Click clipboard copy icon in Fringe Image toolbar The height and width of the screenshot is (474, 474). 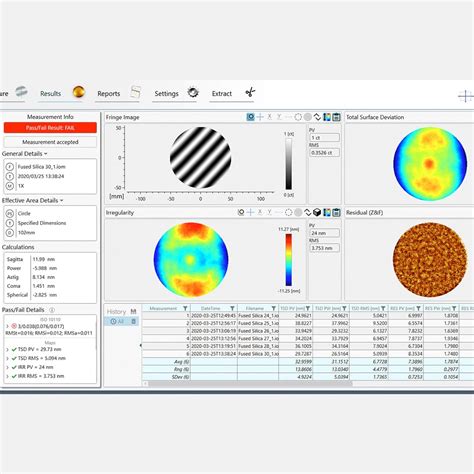coord(336,117)
